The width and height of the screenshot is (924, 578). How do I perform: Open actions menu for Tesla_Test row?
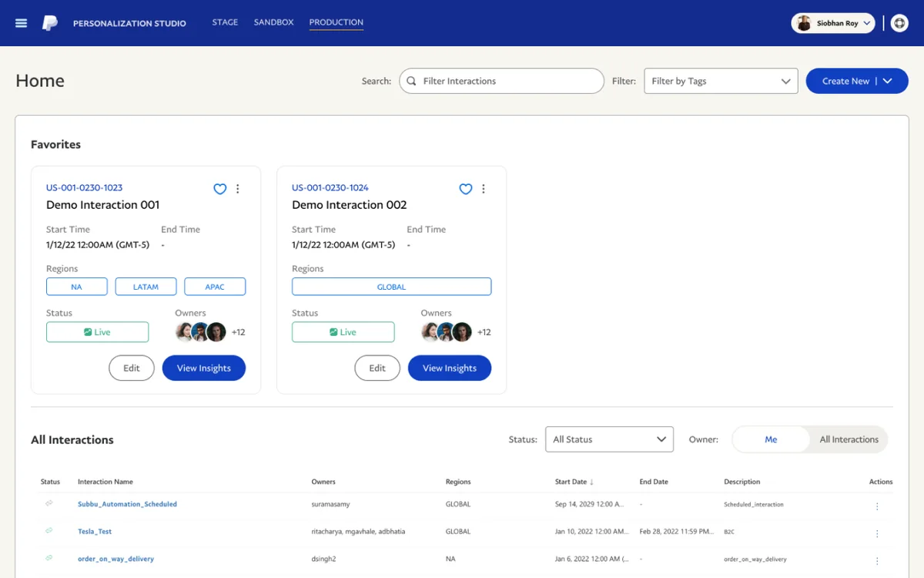(877, 533)
